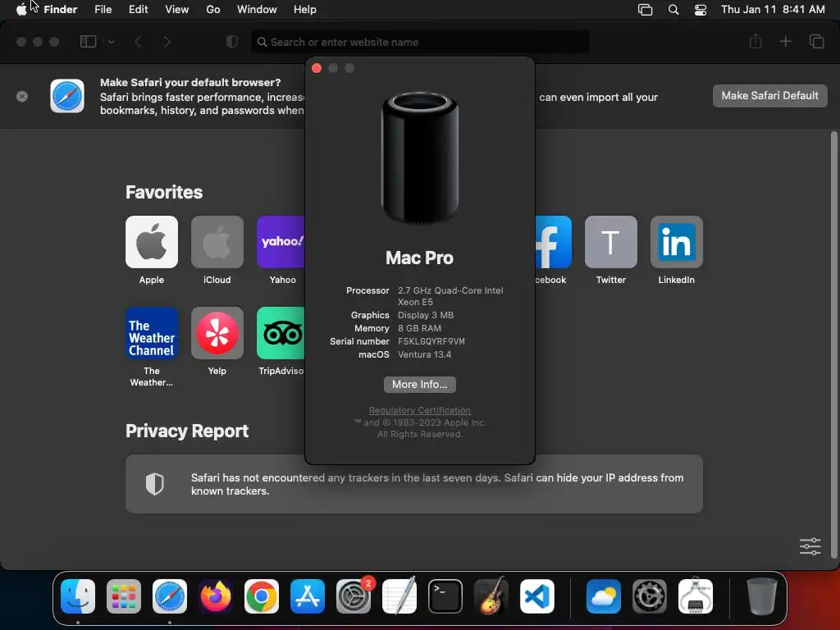Click the Stage Manager menu bar icon
840x630 pixels.
coord(645,10)
